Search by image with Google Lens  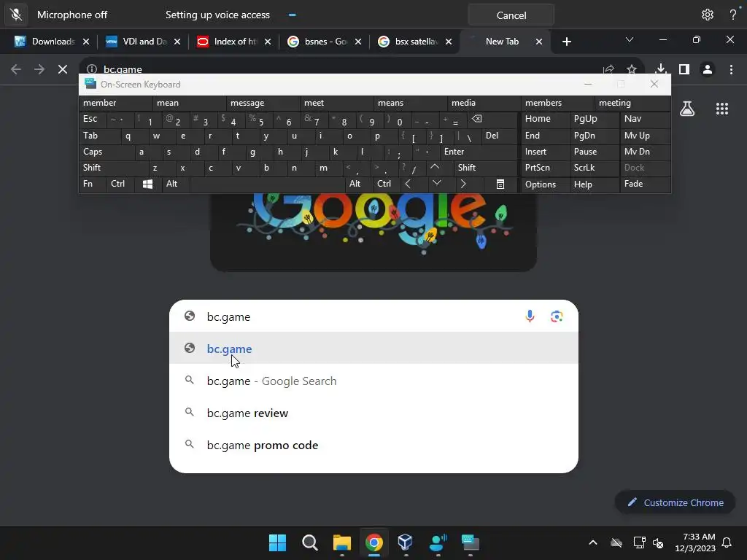tap(557, 316)
